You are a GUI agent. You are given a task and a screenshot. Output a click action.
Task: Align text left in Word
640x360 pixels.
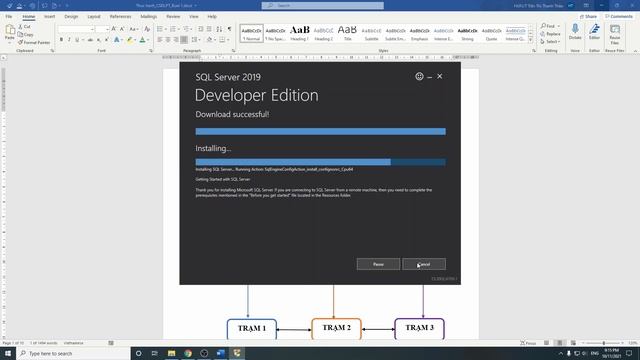point(160,40)
